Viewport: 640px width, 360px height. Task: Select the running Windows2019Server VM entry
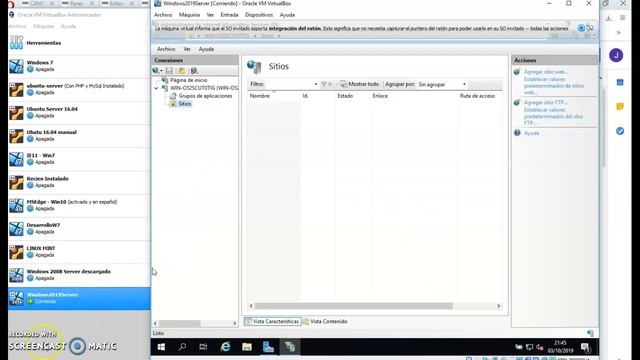point(79,298)
